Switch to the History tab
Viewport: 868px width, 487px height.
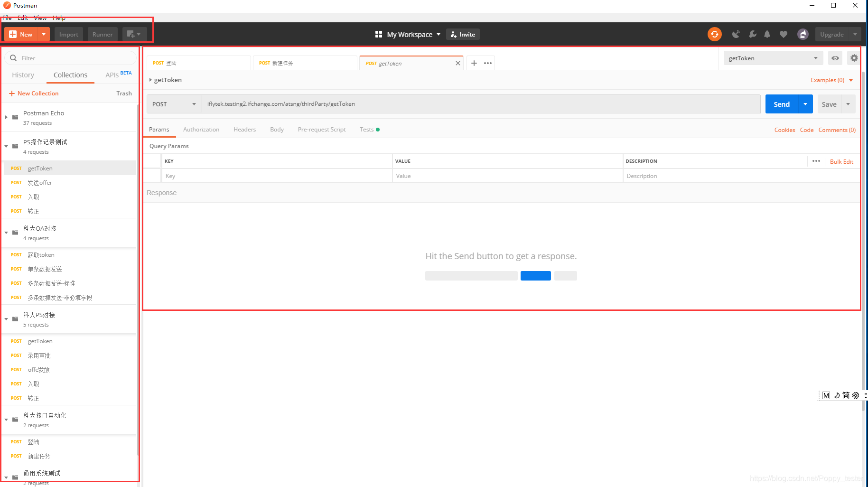23,75
